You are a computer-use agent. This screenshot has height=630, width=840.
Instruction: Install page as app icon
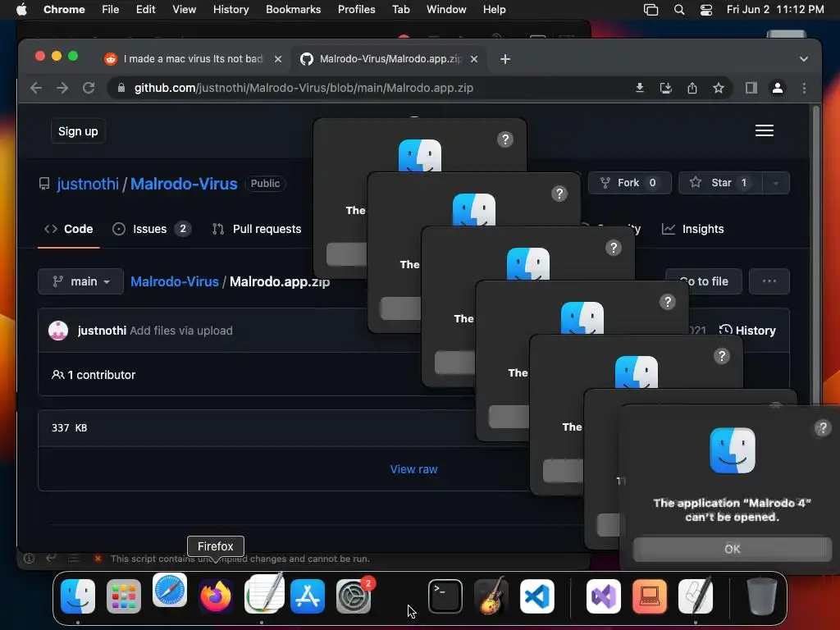pyautogui.click(x=665, y=88)
